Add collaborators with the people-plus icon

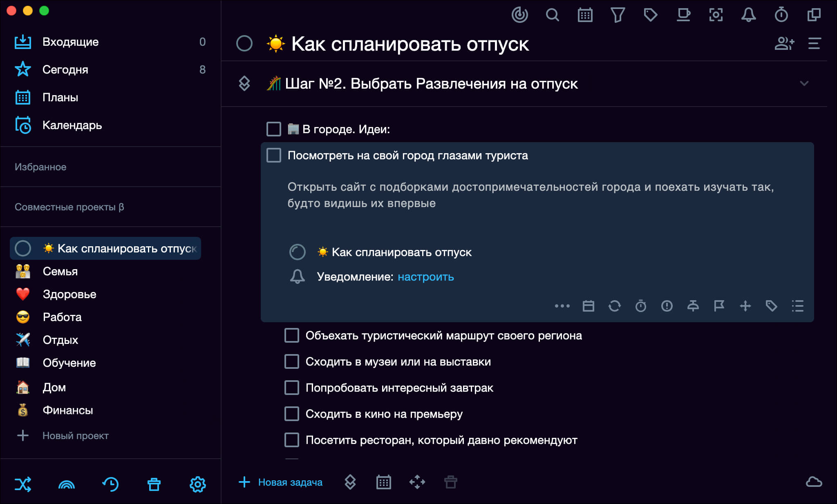[784, 43]
